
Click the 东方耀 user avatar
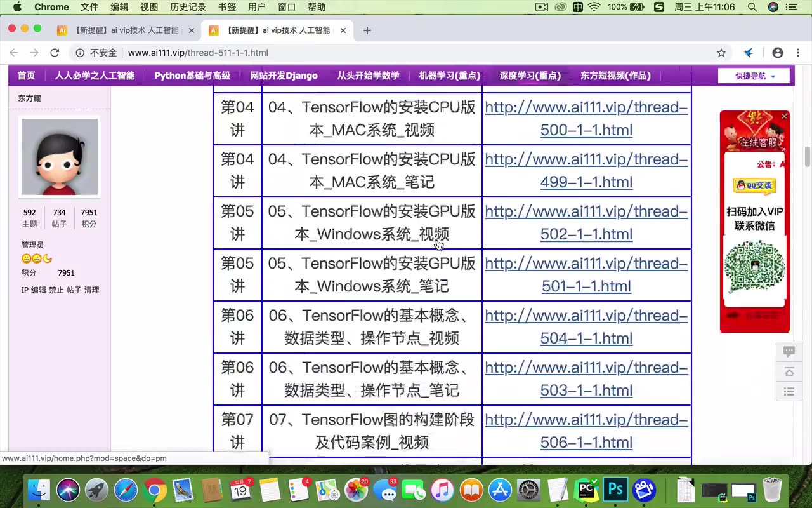pos(60,157)
